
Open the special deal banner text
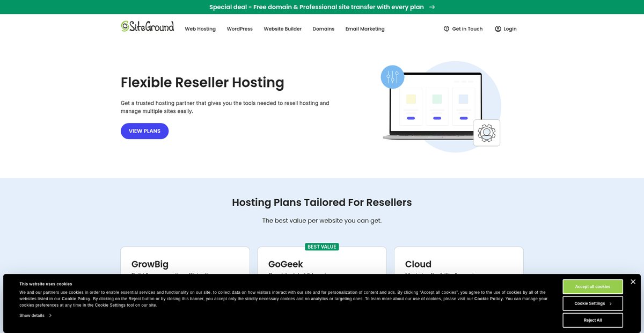click(x=317, y=7)
